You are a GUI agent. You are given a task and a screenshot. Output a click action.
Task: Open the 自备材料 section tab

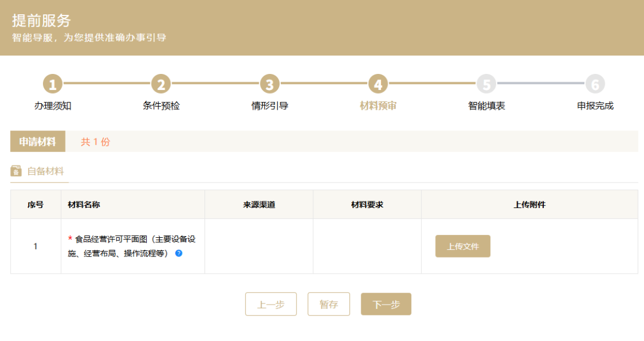coord(45,172)
